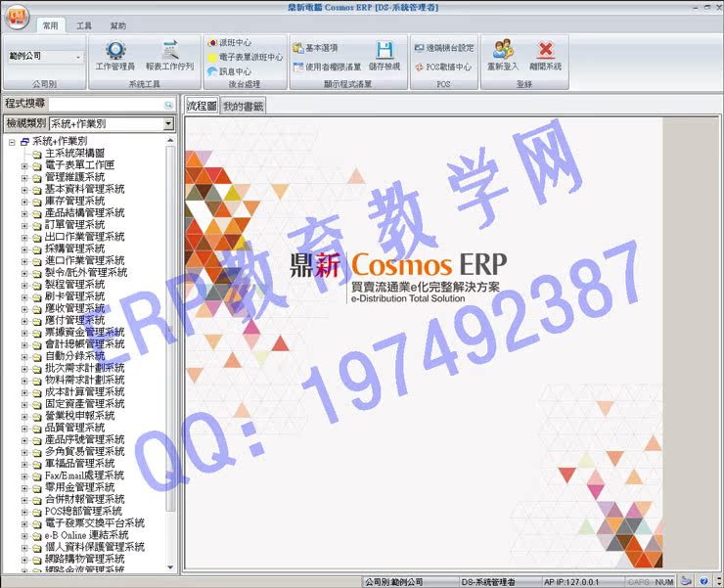
Task: Open 報表工作佇列 report queue tool
Action: [x=170, y=56]
